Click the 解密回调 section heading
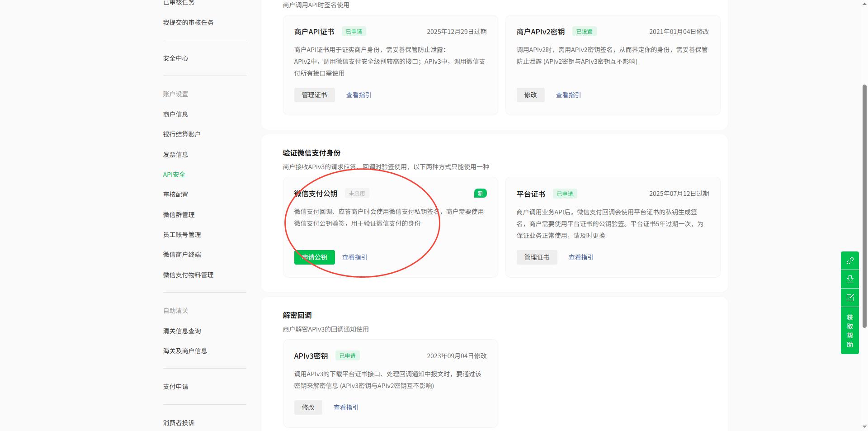The height and width of the screenshot is (431, 868). click(x=297, y=315)
